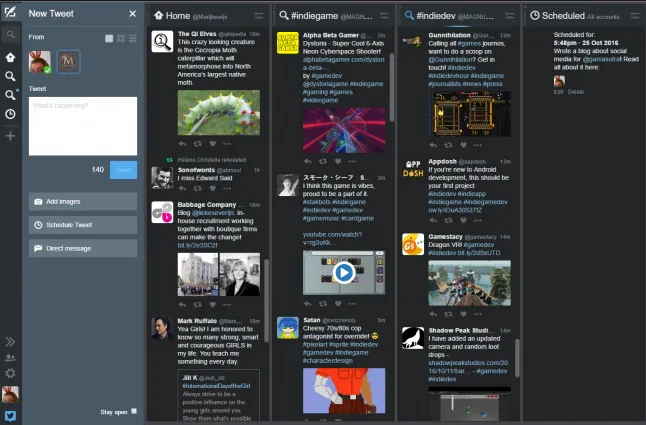Click the #indiegame column header title

(315, 16)
